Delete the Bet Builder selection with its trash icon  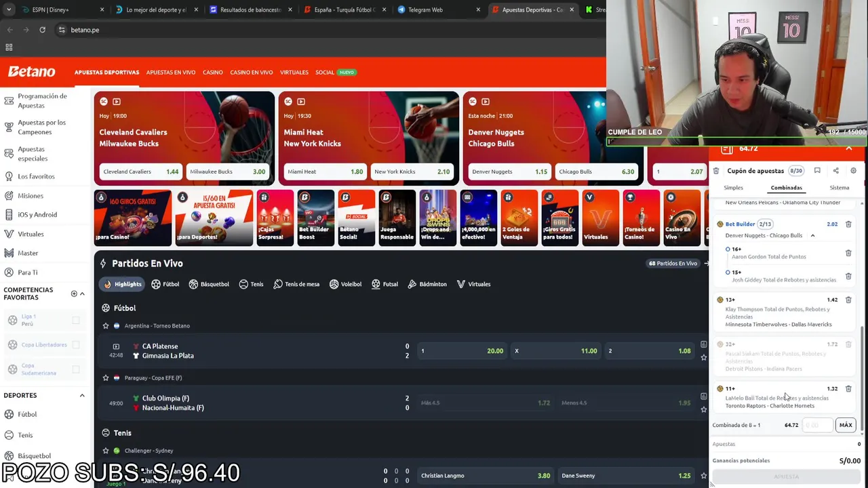[848, 224]
